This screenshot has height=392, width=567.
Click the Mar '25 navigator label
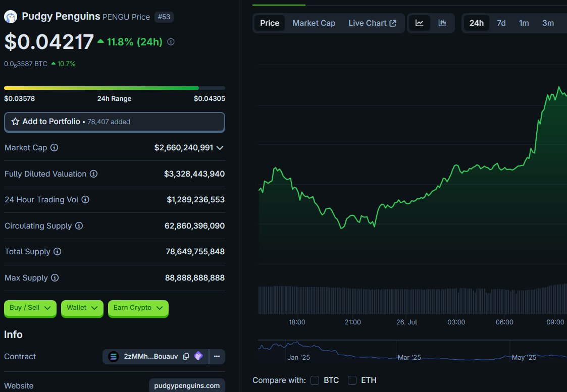409,357
